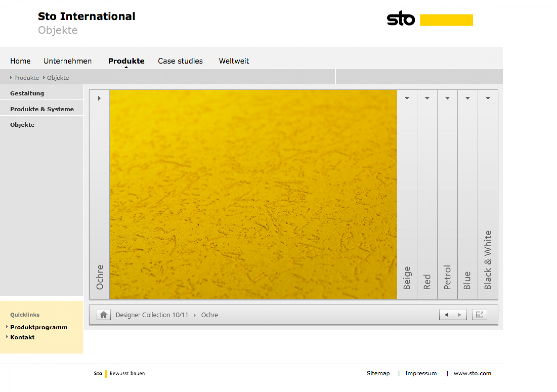Advance to the next gallery image arrow

click(x=460, y=315)
